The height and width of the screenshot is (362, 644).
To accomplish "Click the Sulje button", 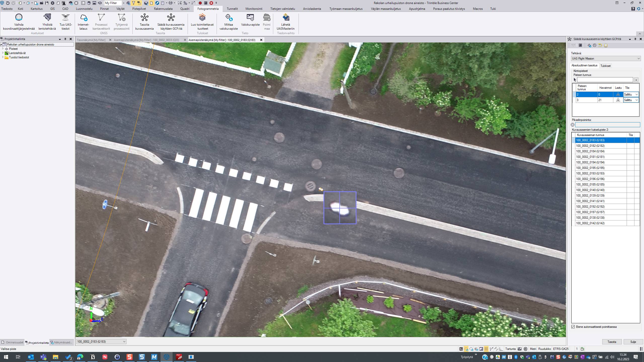I will click(633, 342).
